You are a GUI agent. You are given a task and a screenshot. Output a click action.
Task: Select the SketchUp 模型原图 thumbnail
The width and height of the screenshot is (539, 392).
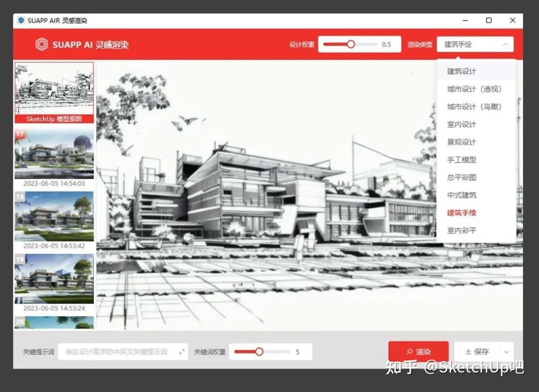point(54,93)
